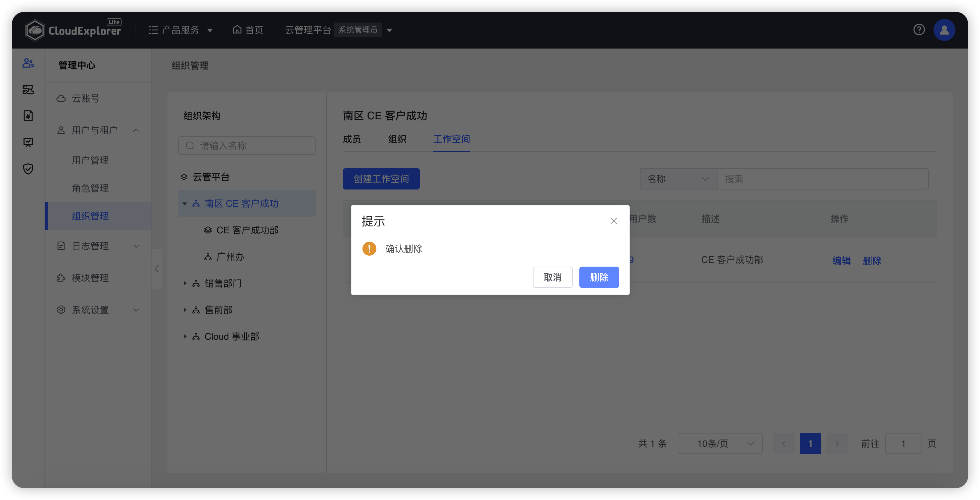Select CE 客户成功部 in the organization tree
Screen dimensions: 980x500
click(246, 230)
